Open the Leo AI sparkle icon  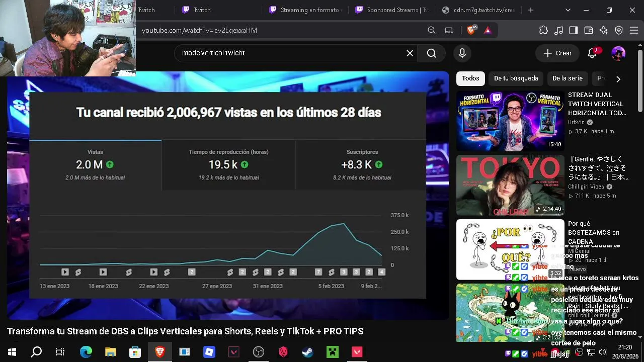tap(604, 30)
